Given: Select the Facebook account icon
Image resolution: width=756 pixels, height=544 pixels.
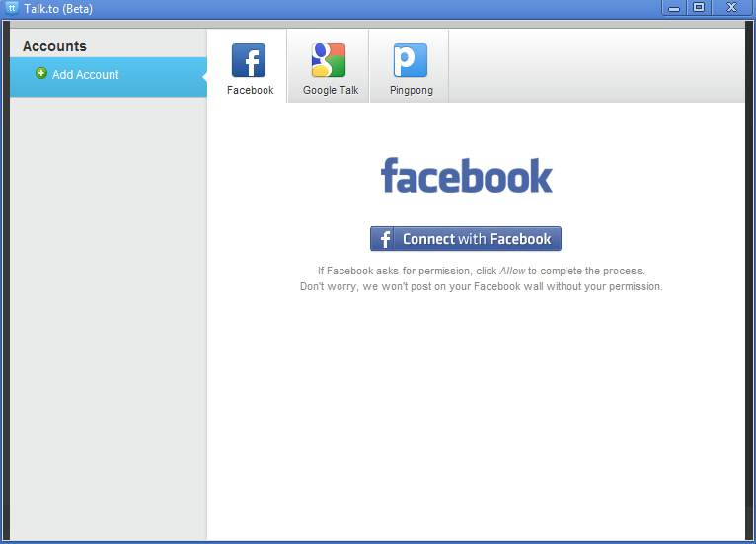Looking at the screenshot, I should point(249,60).
